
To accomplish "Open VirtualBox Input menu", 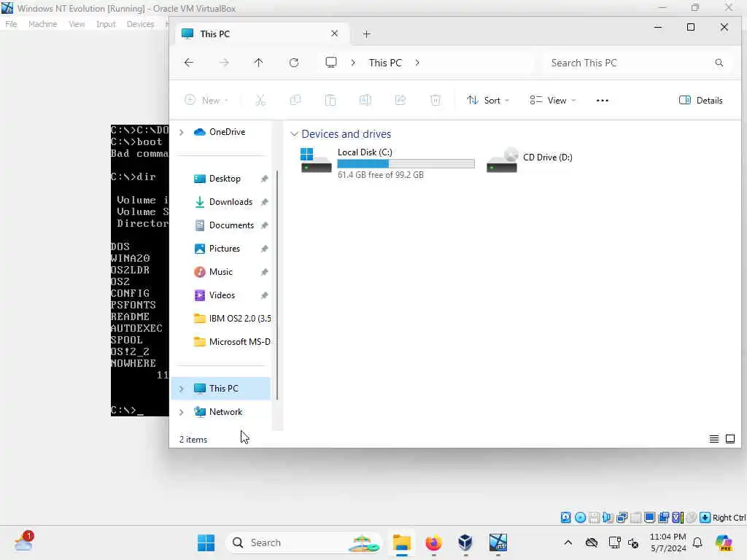I will coord(106,24).
